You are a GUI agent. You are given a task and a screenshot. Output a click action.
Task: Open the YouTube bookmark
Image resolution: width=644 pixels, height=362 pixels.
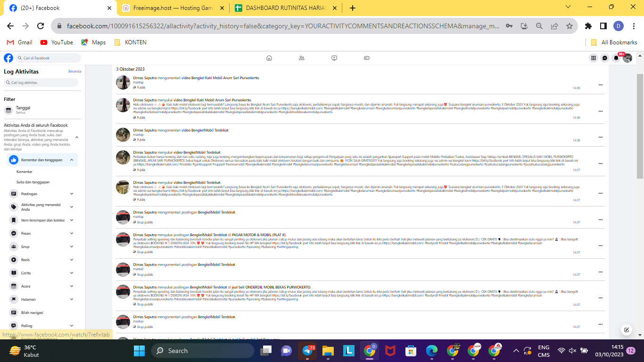(57, 42)
